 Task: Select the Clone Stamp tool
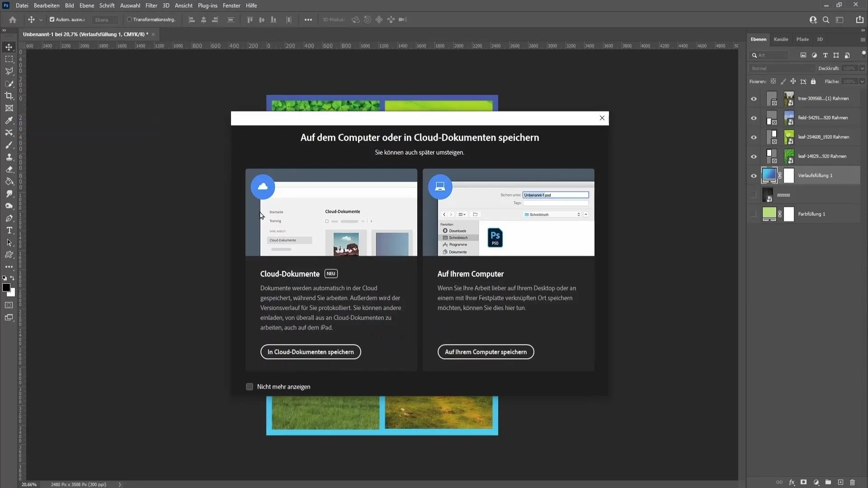pyautogui.click(x=9, y=157)
